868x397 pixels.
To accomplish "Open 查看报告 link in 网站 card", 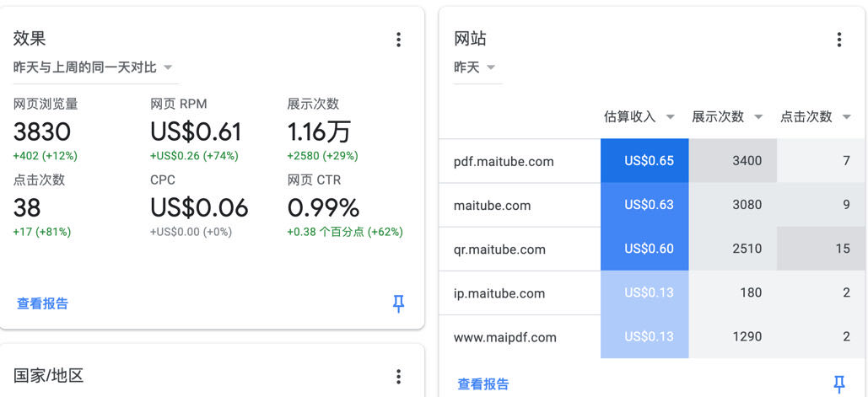I will tap(483, 384).
